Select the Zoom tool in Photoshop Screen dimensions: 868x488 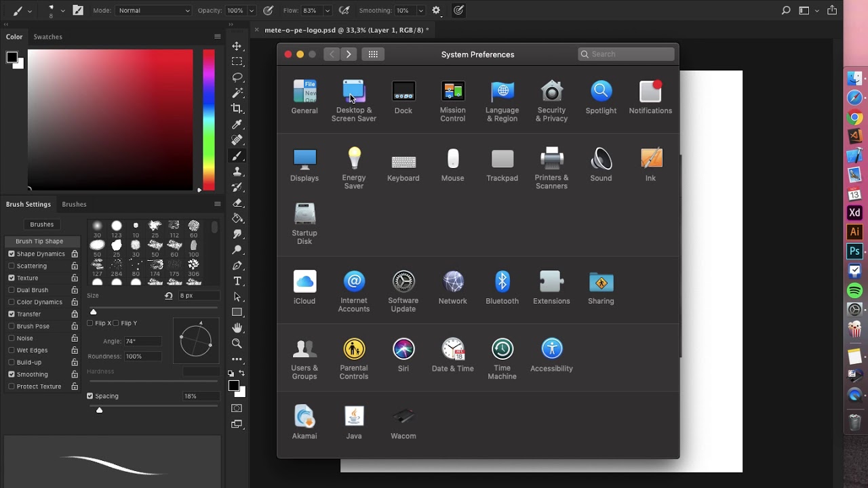click(x=237, y=344)
